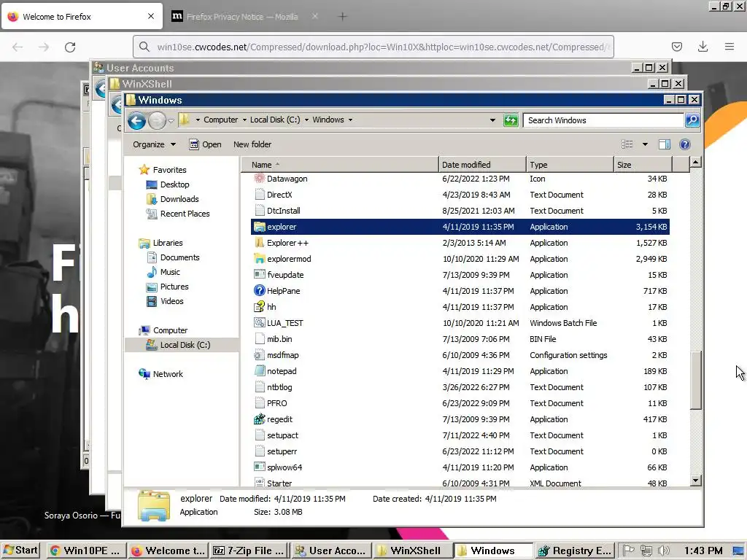Switch to Registry Editor taskbar button
This screenshot has width=747, height=560.
point(574,551)
